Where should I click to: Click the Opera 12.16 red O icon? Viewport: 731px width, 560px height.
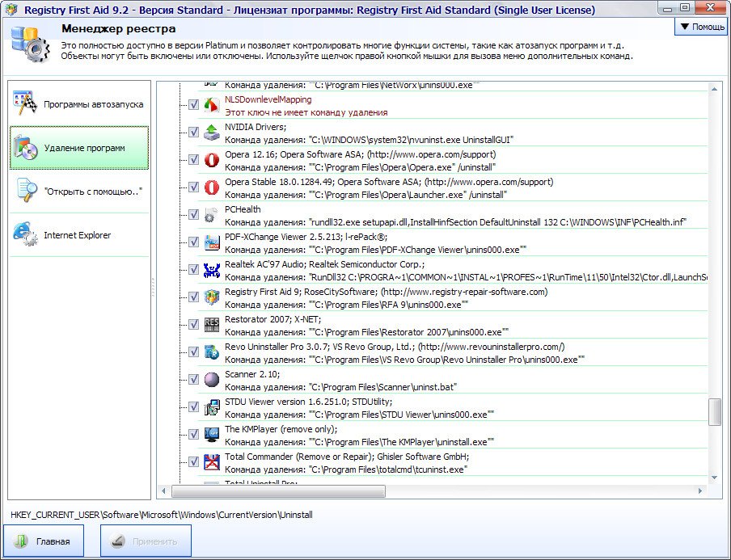(x=212, y=160)
